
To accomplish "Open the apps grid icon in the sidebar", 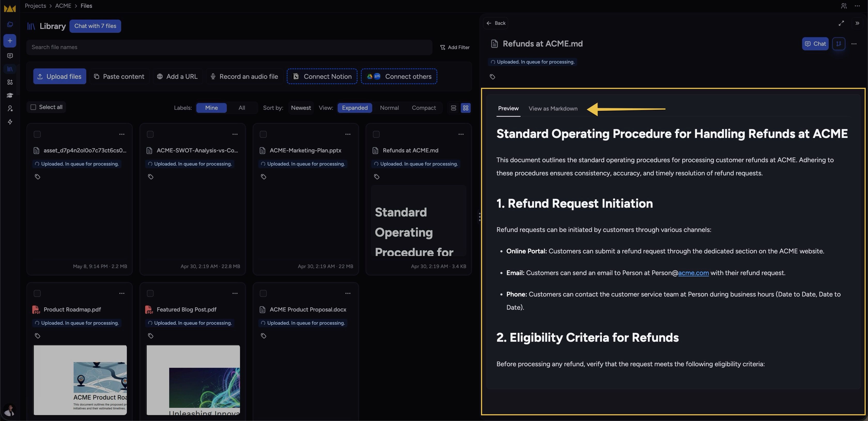I will tap(10, 82).
